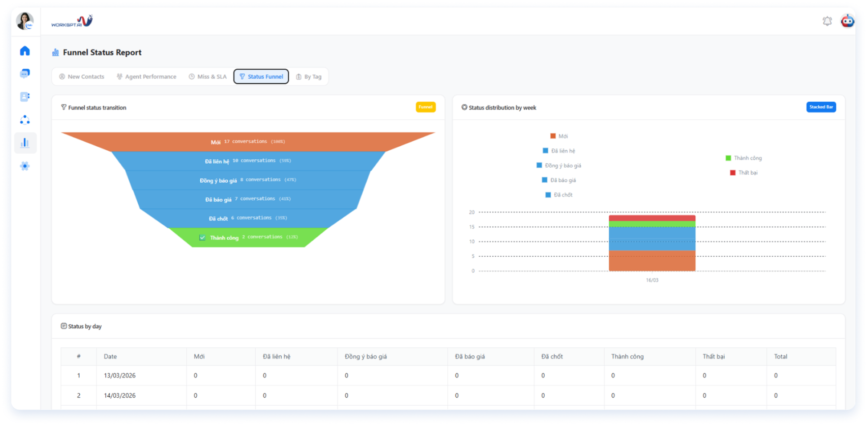868x426 pixels.
Task: Switch to the New Contacts tab
Action: (82, 77)
